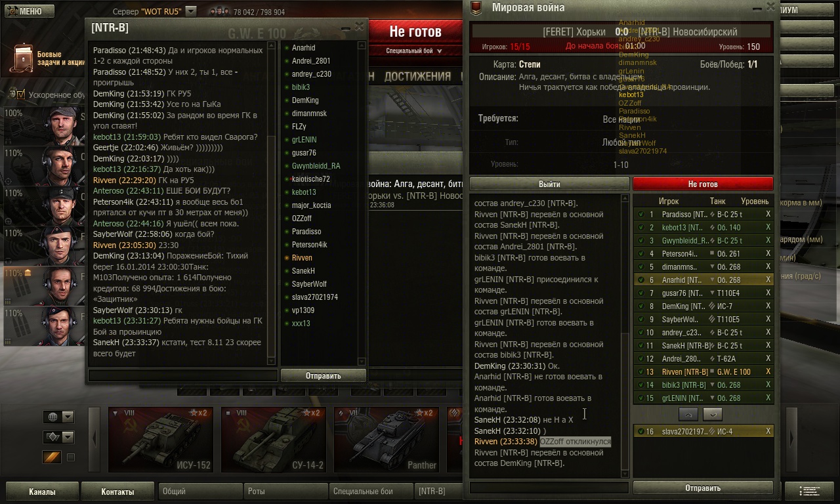840x504 pixels.
Task: Move player down with the down-arrow button
Action: tap(712, 414)
